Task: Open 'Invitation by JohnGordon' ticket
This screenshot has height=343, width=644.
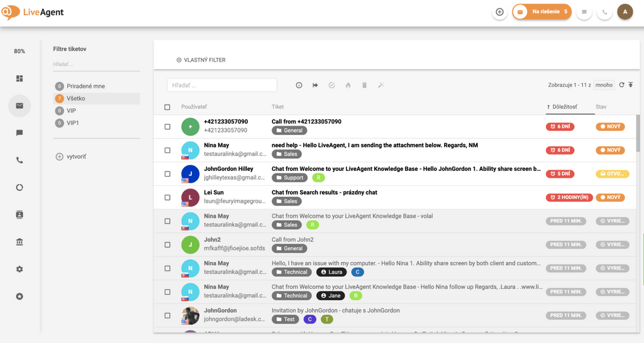Action: tap(336, 310)
